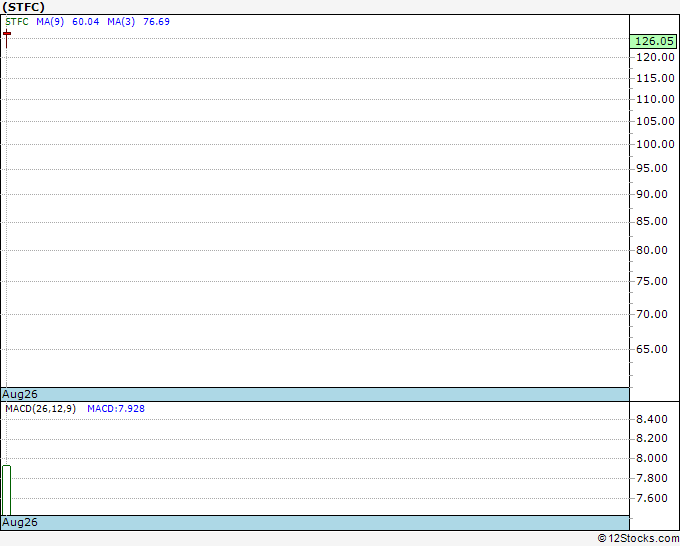Click the 100.00 price axis label

pyautogui.click(x=655, y=144)
